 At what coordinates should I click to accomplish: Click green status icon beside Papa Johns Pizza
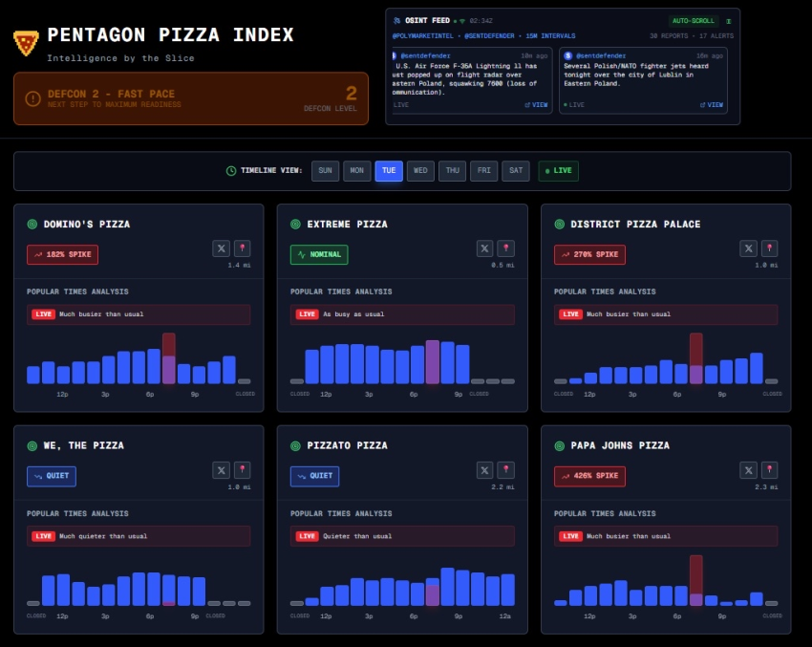pos(559,446)
